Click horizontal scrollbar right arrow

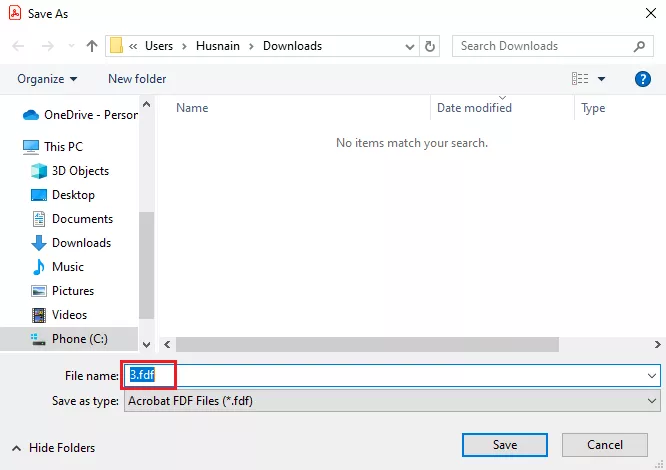(x=658, y=344)
